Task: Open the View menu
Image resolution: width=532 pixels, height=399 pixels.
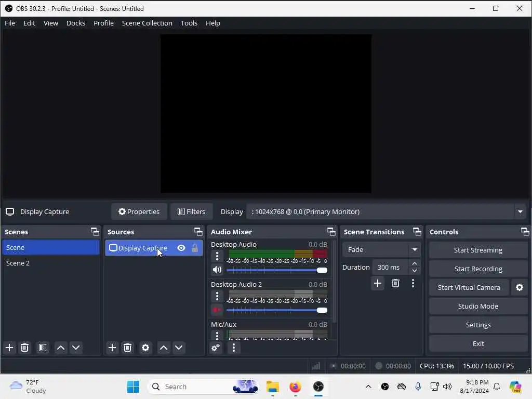Action: [51, 23]
